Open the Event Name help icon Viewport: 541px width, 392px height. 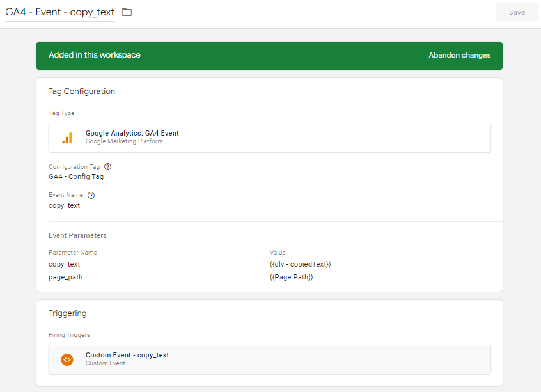(x=91, y=196)
